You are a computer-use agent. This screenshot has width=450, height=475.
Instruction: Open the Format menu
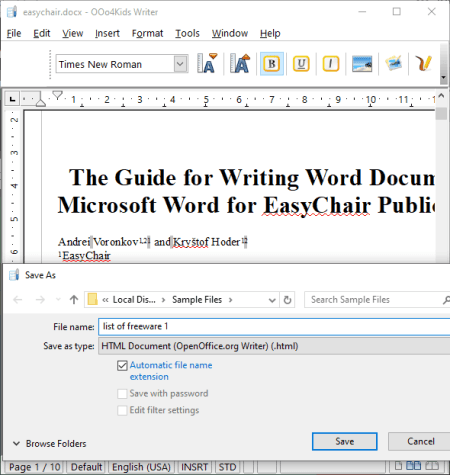pos(147,33)
